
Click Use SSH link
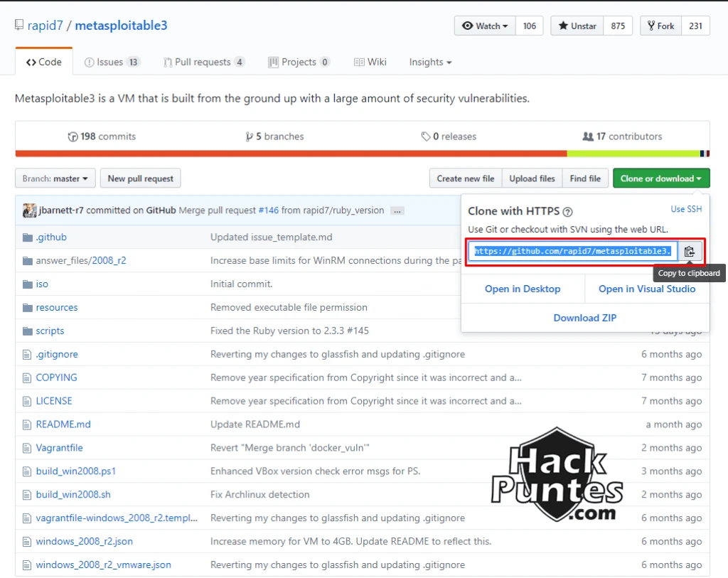coord(686,210)
